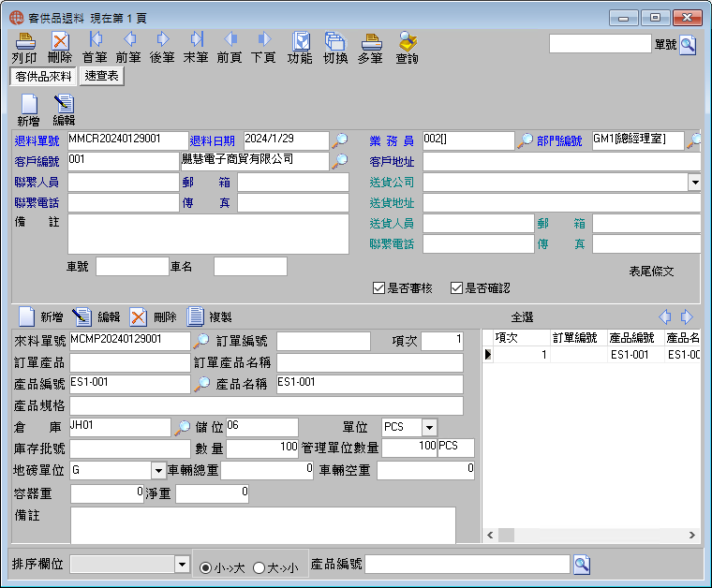
Task: Click the 列印 print icon
Action: pyautogui.click(x=25, y=41)
